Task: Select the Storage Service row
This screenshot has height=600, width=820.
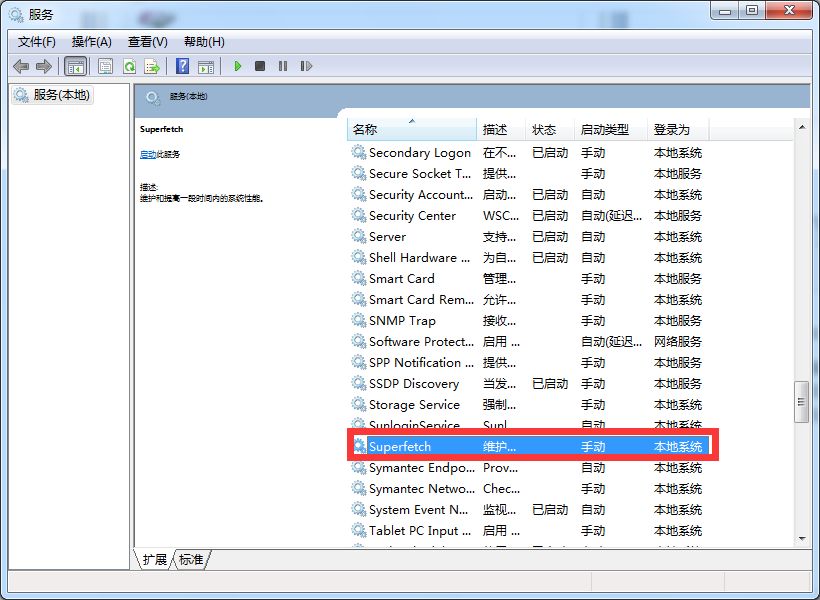Action: click(528, 404)
